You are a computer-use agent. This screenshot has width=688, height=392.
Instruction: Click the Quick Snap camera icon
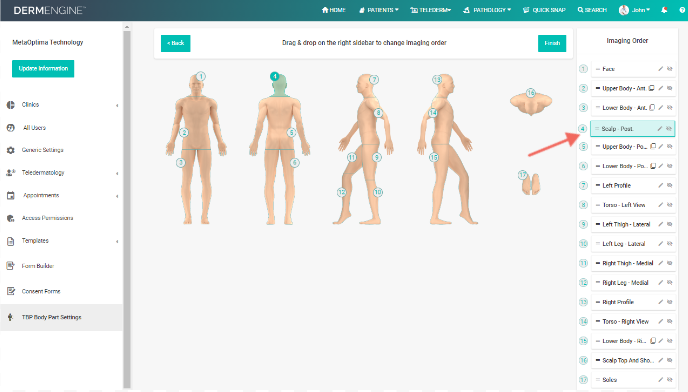[x=526, y=10]
